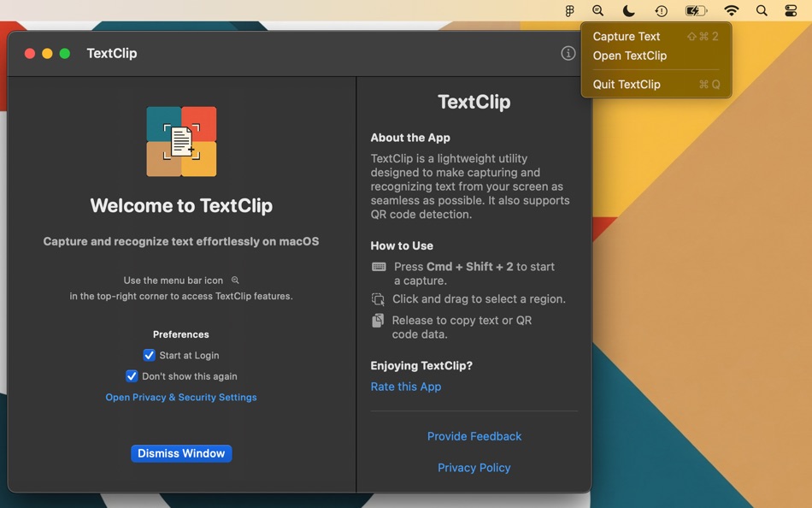Click the TextClip window title text
The width and height of the screenshot is (812, 508).
pyautogui.click(x=112, y=53)
